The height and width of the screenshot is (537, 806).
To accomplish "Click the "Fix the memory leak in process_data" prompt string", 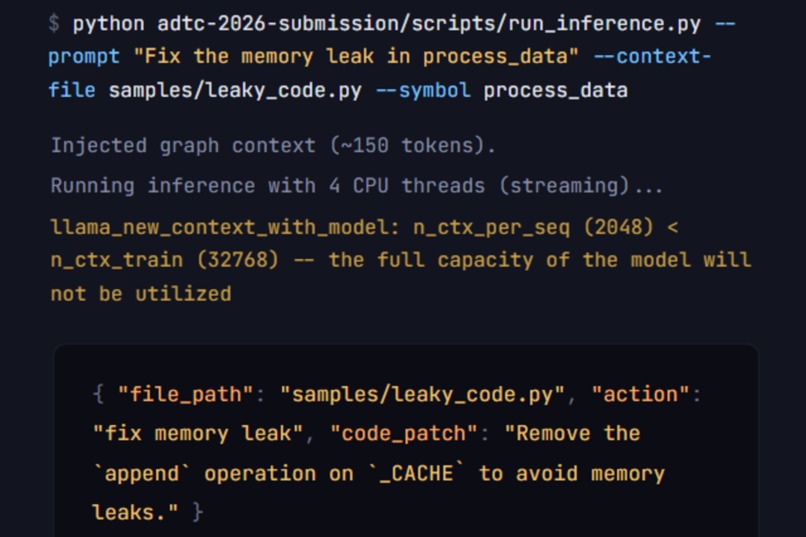I will [356, 56].
